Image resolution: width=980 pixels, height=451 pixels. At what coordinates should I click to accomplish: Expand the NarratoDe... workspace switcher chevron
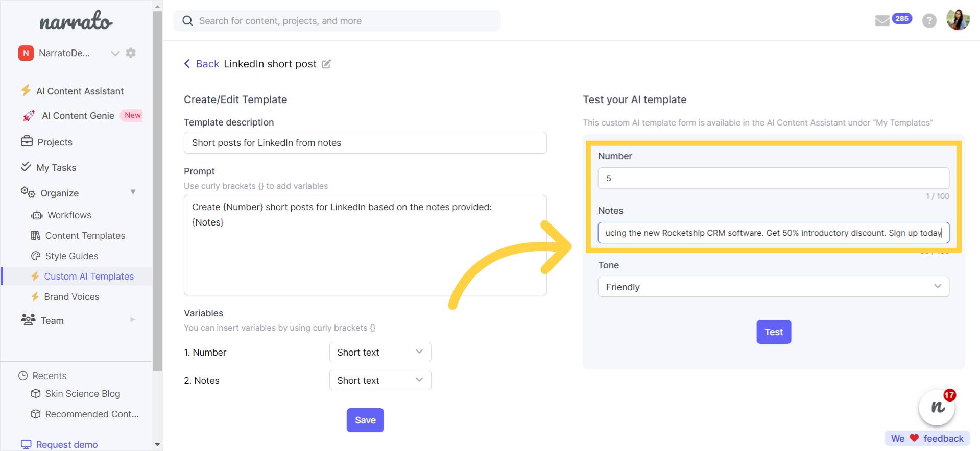click(115, 53)
